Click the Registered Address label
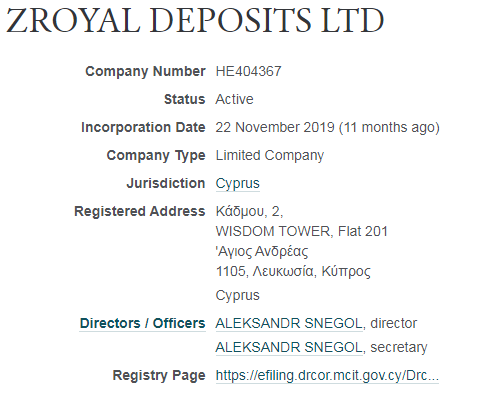This screenshot has width=503, height=398. point(140,212)
